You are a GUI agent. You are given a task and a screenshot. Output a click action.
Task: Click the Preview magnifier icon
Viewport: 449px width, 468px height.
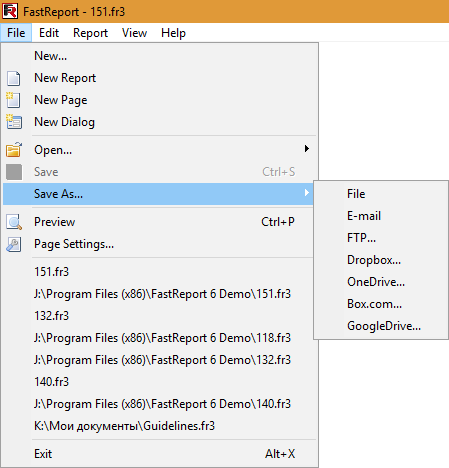pos(14,222)
